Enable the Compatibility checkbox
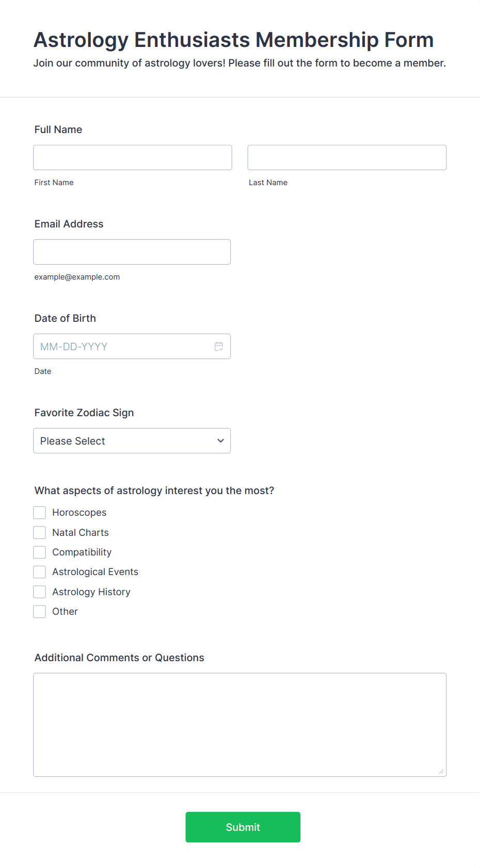 coord(40,552)
